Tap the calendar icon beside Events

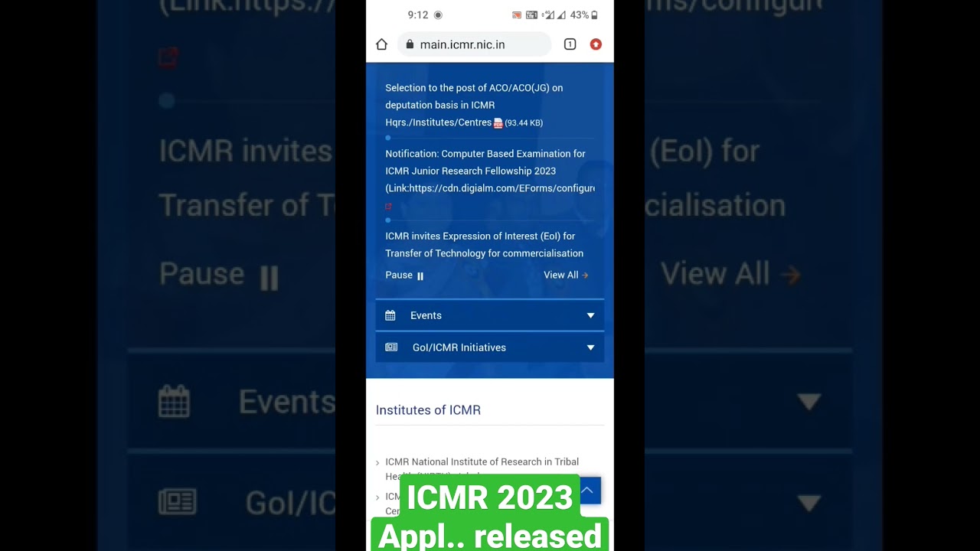click(390, 315)
